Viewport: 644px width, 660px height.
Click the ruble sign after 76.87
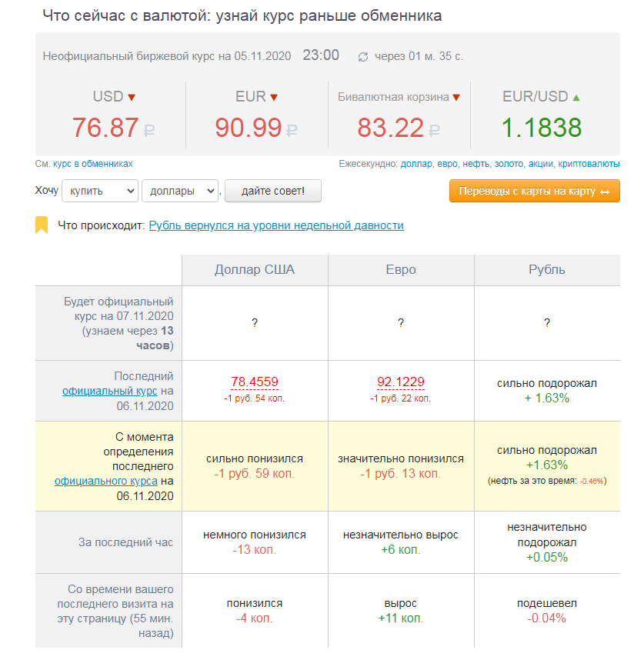[149, 131]
